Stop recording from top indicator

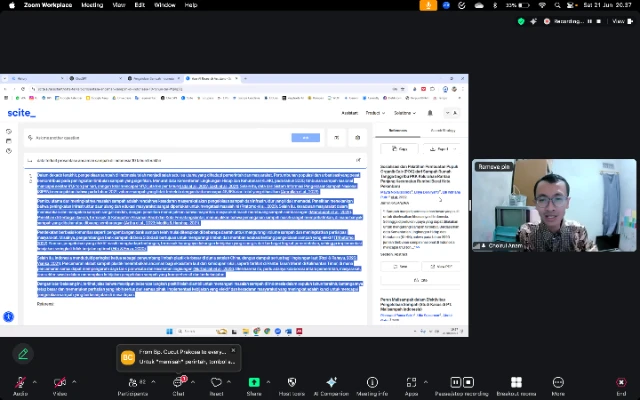tap(599, 21)
